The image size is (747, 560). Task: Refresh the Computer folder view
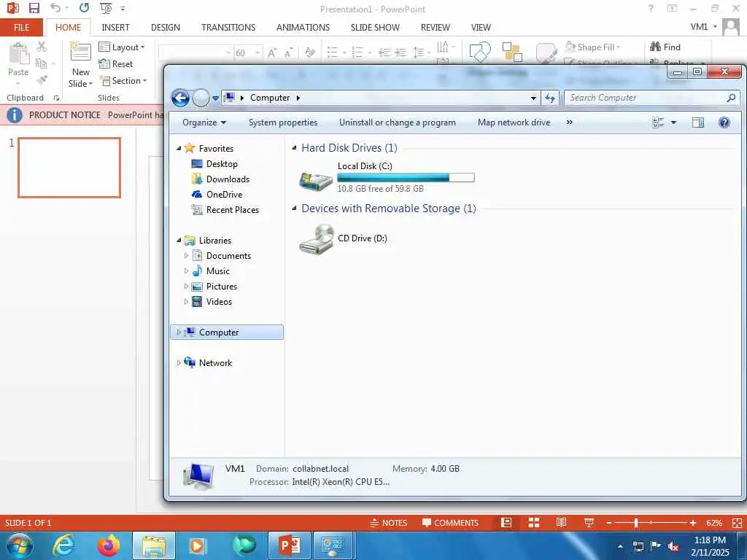point(550,98)
